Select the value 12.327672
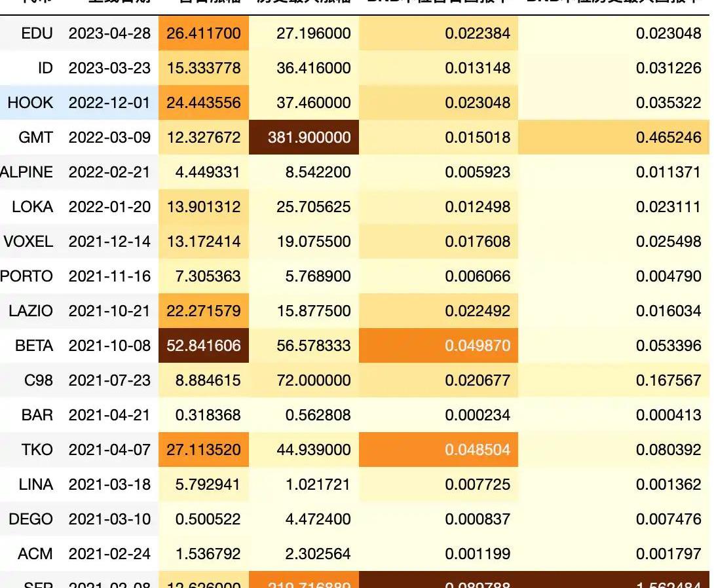This screenshot has width=714, height=588. pos(204,137)
